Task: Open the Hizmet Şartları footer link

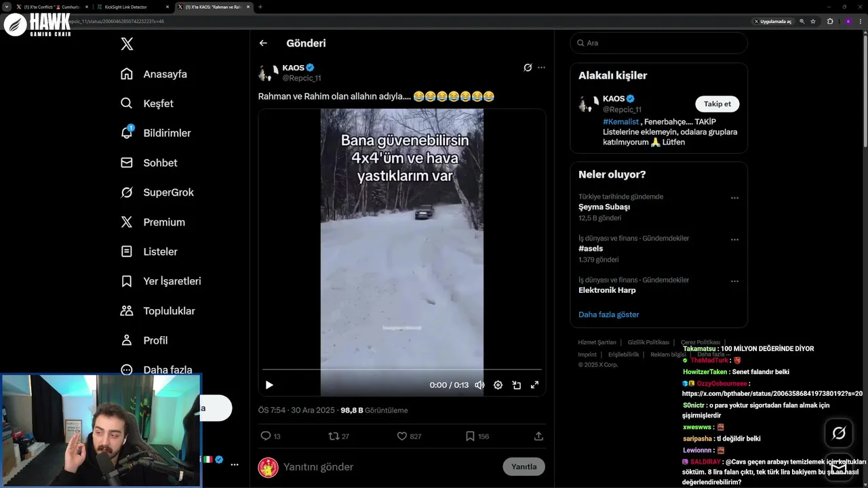Action: (597, 342)
